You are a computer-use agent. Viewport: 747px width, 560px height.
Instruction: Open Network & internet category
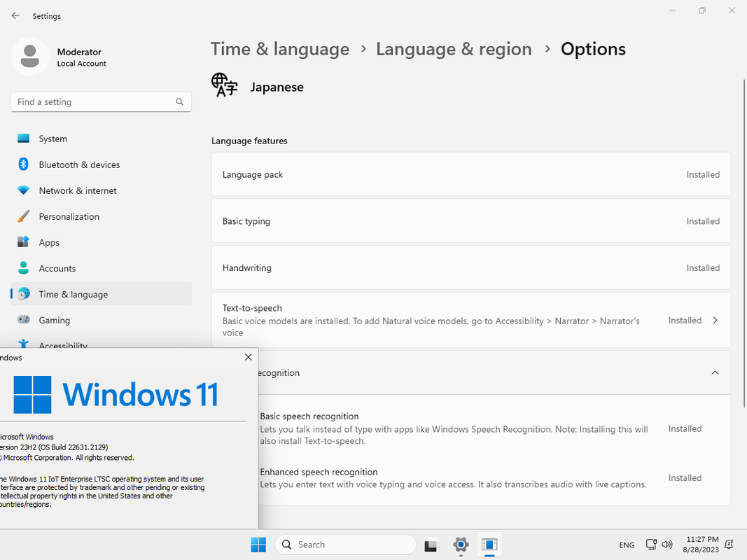(101, 190)
